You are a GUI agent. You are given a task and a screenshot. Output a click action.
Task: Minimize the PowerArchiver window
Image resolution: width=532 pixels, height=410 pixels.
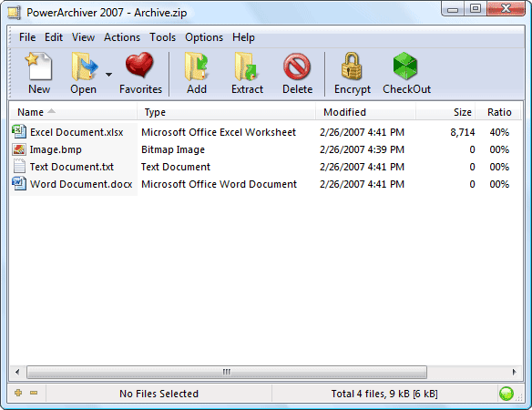[453, 9]
